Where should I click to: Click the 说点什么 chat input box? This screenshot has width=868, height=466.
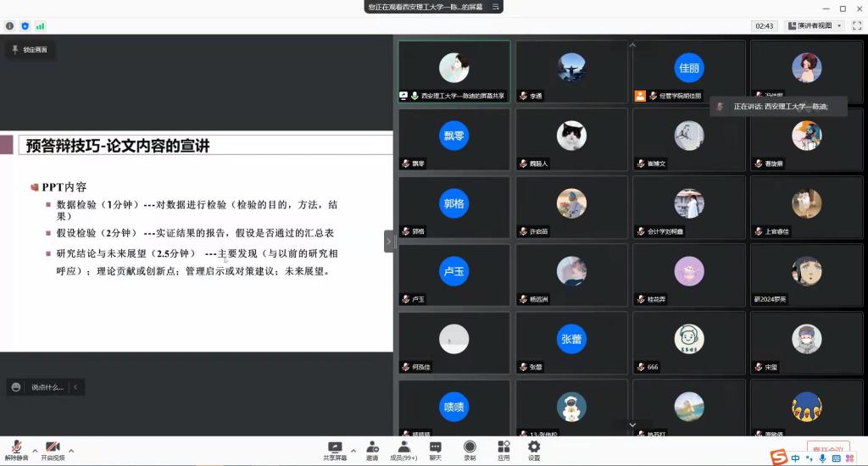click(47, 387)
